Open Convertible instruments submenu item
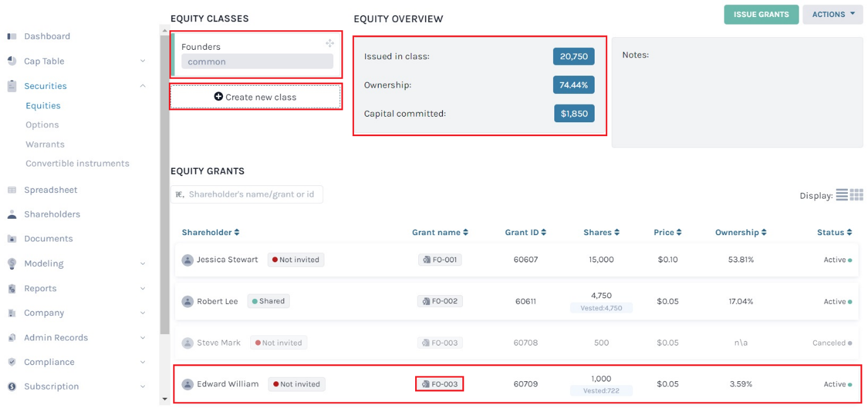This screenshot has height=411, width=868. click(77, 163)
